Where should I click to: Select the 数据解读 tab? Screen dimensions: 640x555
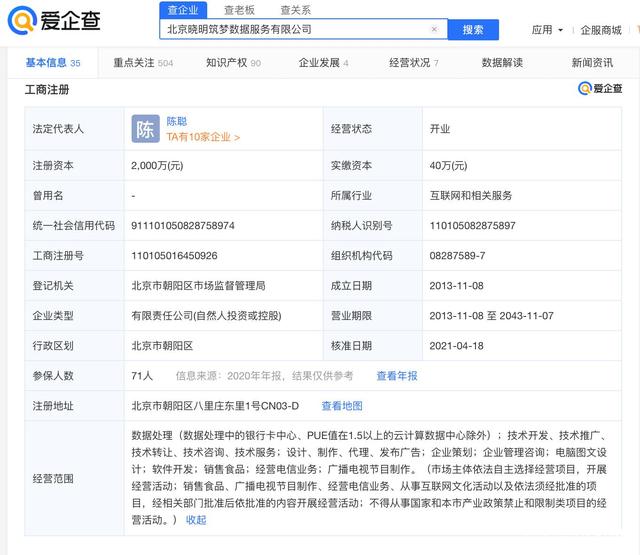click(502, 62)
